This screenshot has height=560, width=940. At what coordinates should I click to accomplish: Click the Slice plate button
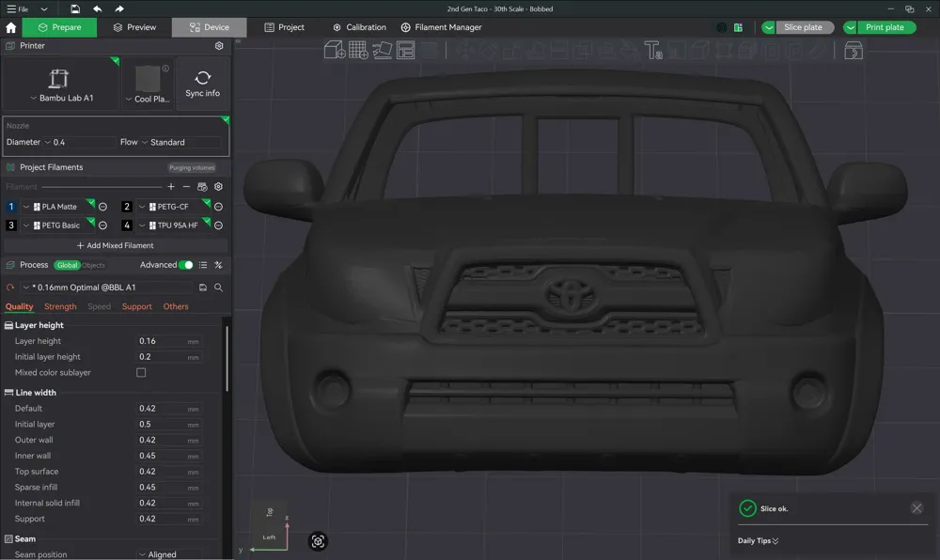(804, 27)
